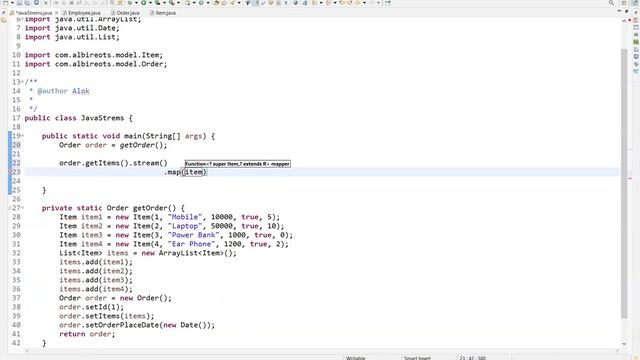
Task: Click the Minimize editor icon at top right
Action: 619,11
